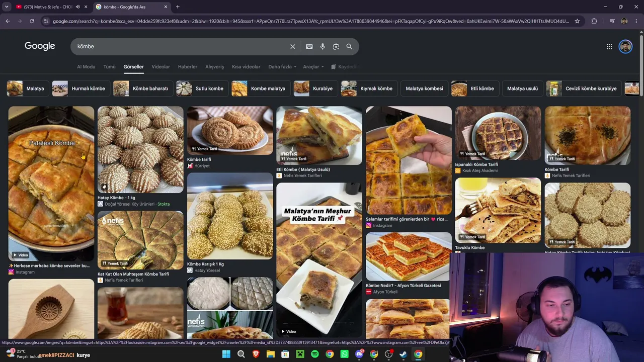Open 'Kömbe Nedir? - Afyon Türkeli Gazetesi' link
Viewport: 644px width, 362px height.
[404, 286]
